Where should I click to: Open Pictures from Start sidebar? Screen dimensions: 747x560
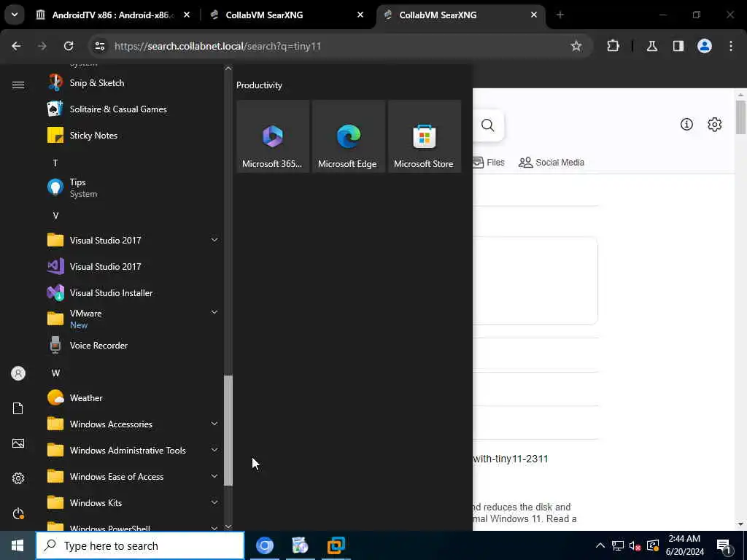coord(18,443)
